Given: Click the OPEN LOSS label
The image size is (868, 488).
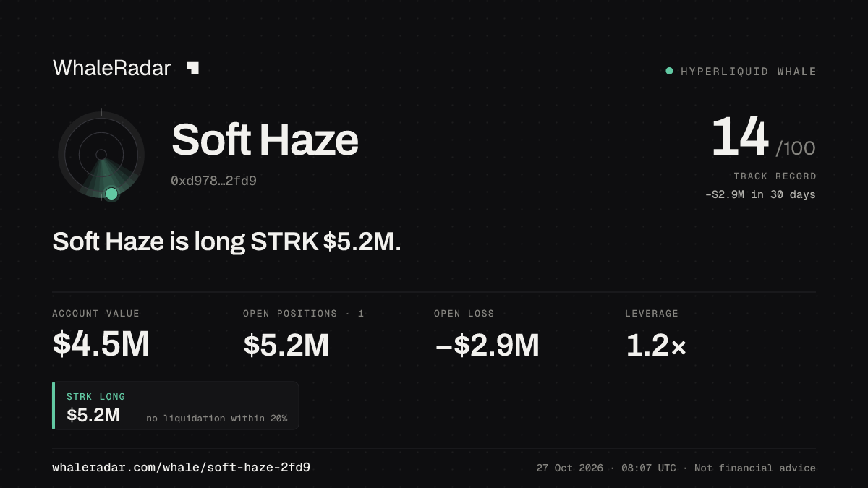Looking at the screenshot, I should [x=464, y=314].
